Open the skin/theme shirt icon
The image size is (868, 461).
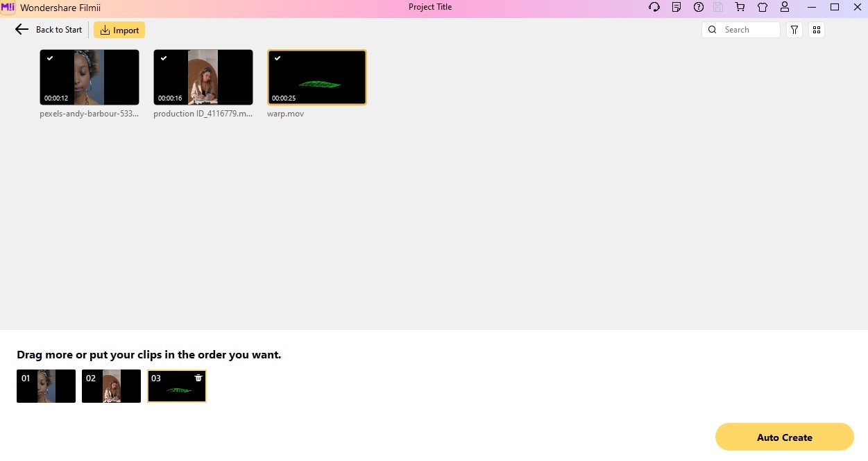coord(763,8)
